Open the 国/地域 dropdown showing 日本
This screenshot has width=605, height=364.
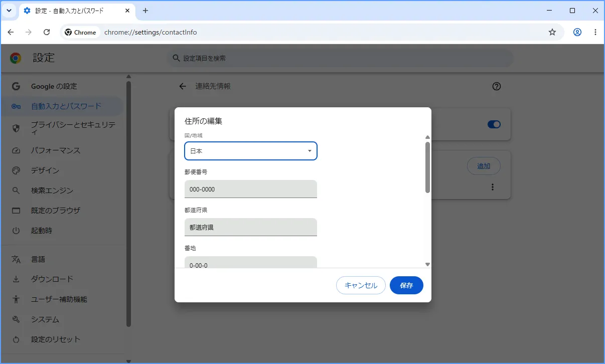(x=251, y=151)
